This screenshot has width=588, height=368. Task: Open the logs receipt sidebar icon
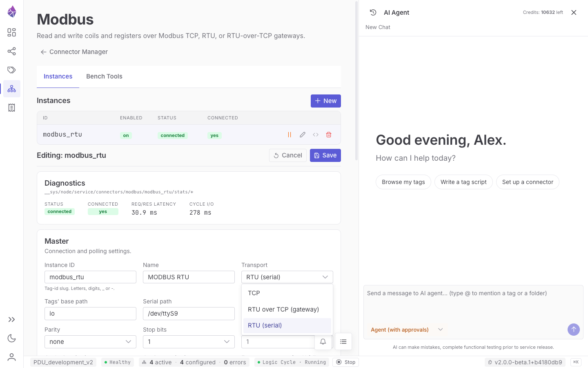pos(12,108)
